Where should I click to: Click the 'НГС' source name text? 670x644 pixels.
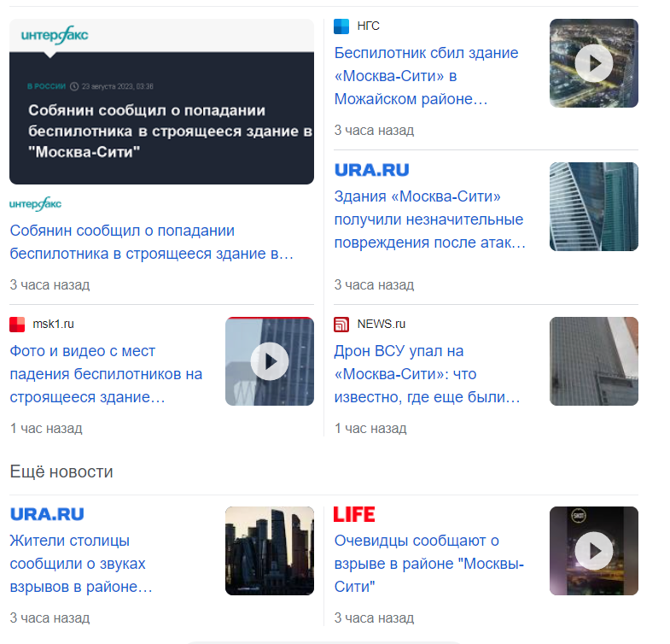pyautogui.click(x=369, y=26)
